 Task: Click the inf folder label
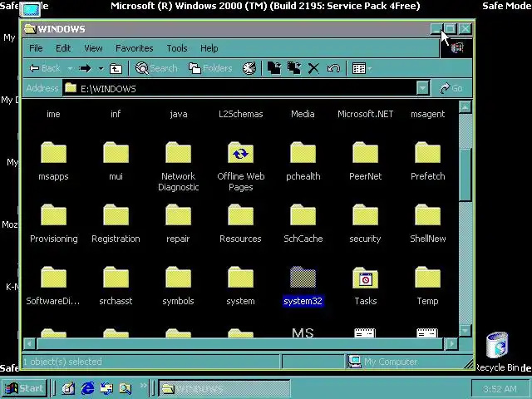[116, 114]
